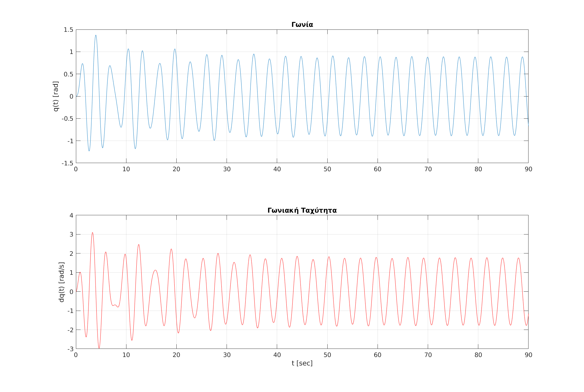This screenshot has height=392, width=584.
Task: Click the highest peak of the red curve
Action: tap(93, 233)
